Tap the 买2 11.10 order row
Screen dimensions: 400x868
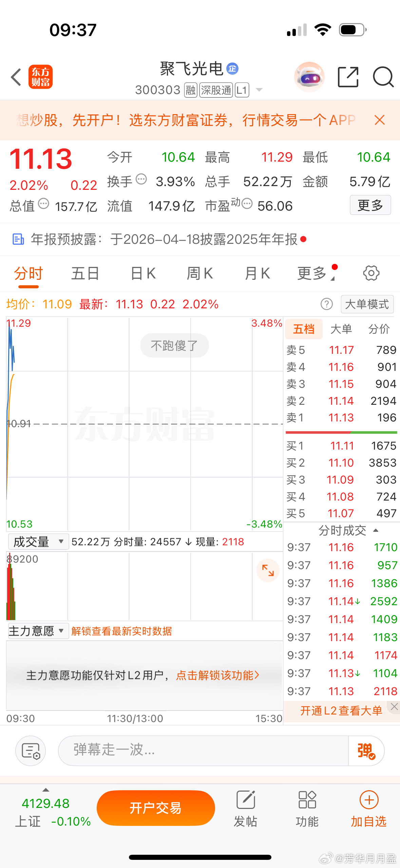pos(341,463)
